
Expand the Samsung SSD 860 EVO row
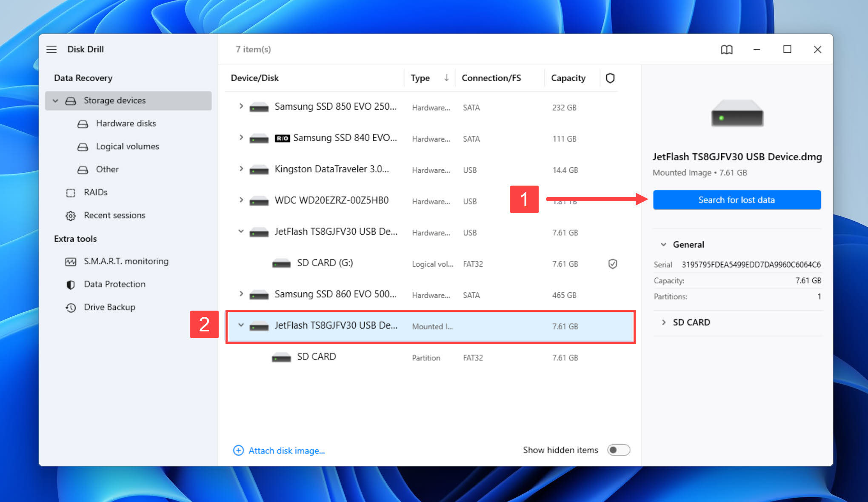[x=241, y=294]
